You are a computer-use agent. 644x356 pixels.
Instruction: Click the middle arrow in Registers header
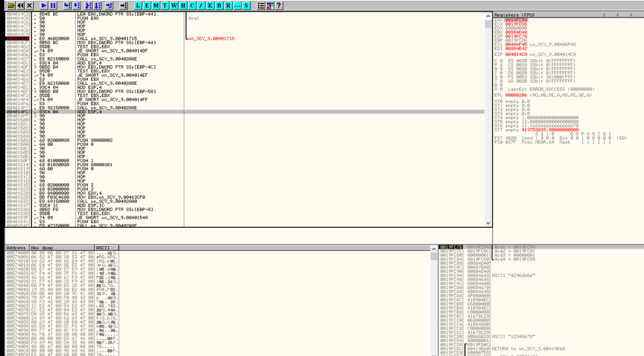tap(618, 15)
